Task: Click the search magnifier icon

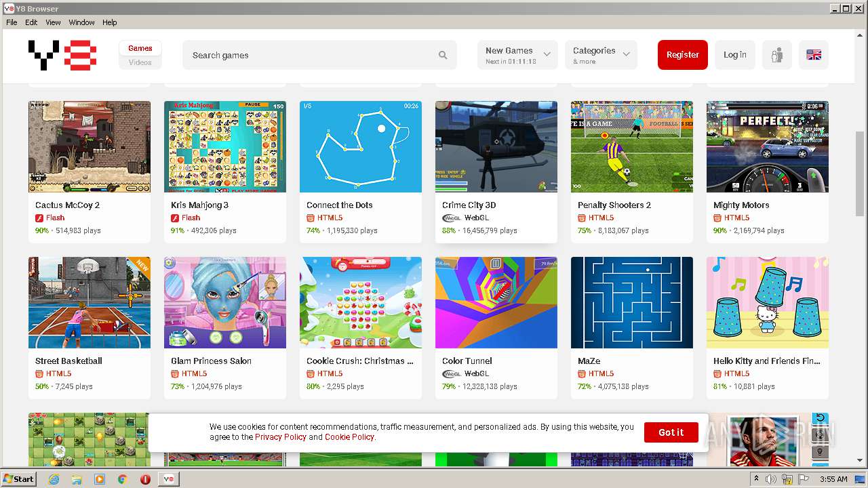Action: tap(443, 56)
